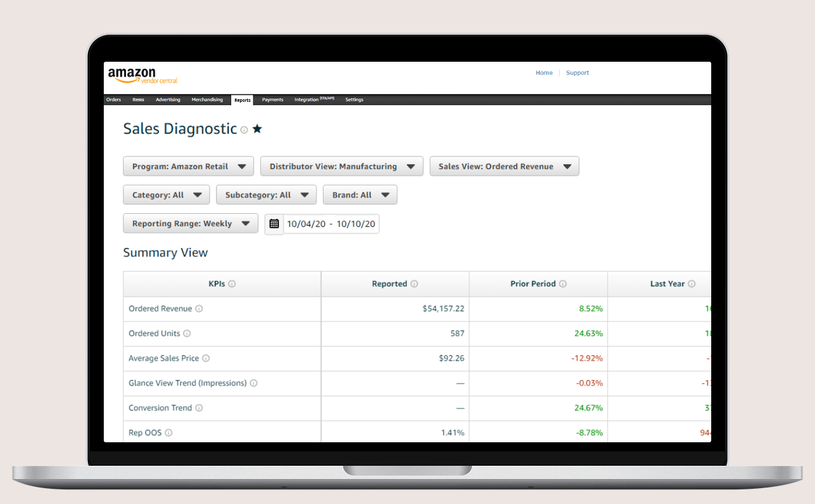The height and width of the screenshot is (504, 815).
Task: Open the Reports tab in navigation bar
Action: click(242, 100)
